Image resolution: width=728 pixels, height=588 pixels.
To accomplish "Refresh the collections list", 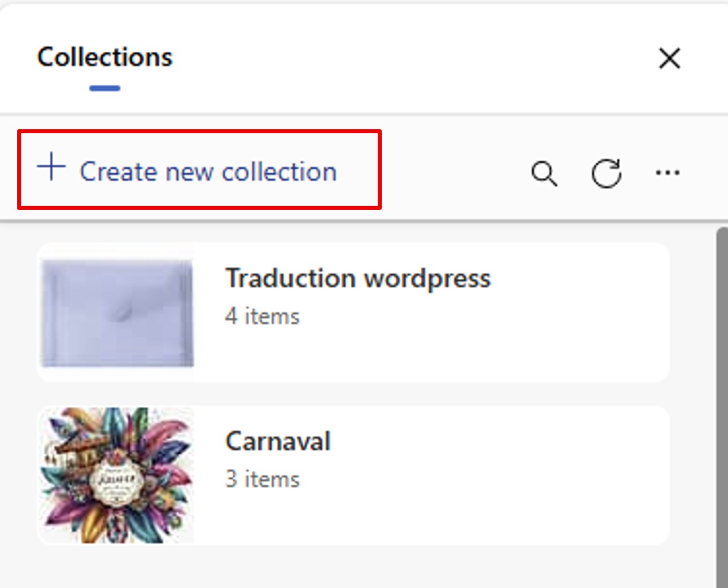I will pyautogui.click(x=607, y=173).
